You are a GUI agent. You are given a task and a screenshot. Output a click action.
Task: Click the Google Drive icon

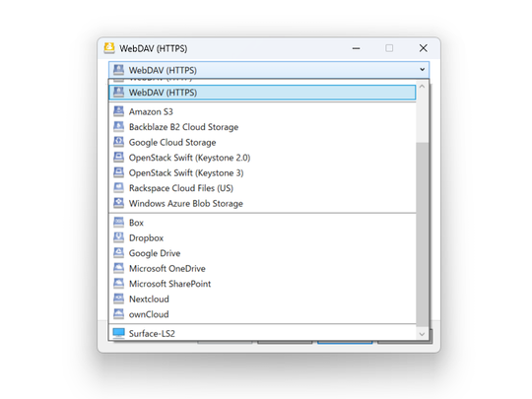click(x=118, y=253)
